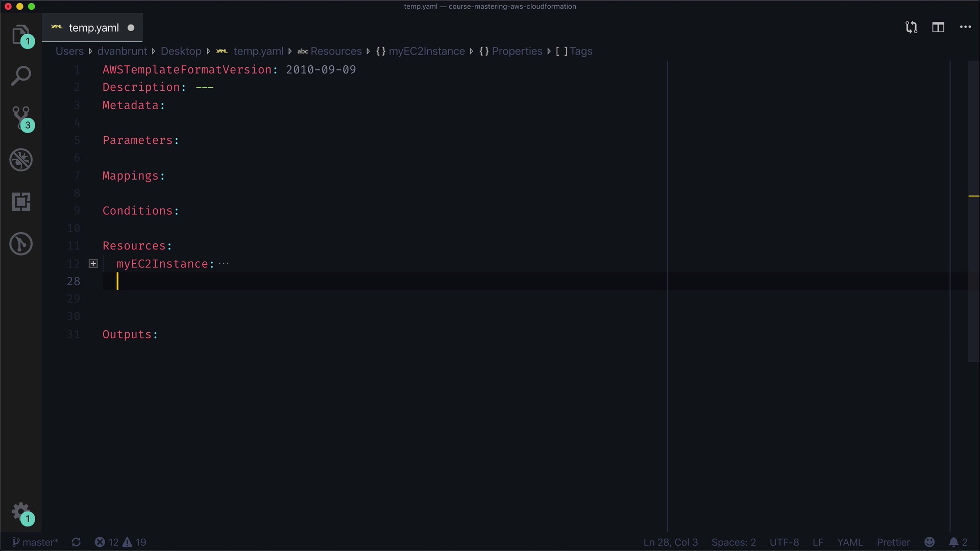Open the GitLens icon in activity bar
The height and width of the screenshot is (551, 980).
click(x=21, y=244)
